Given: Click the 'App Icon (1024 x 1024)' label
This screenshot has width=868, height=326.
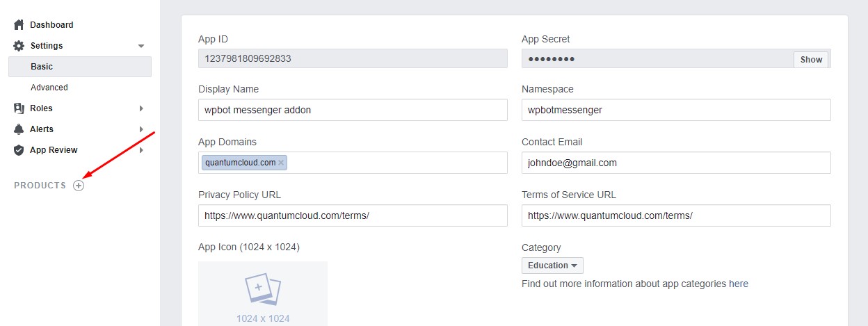Looking at the screenshot, I should click(x=249, y=247).
